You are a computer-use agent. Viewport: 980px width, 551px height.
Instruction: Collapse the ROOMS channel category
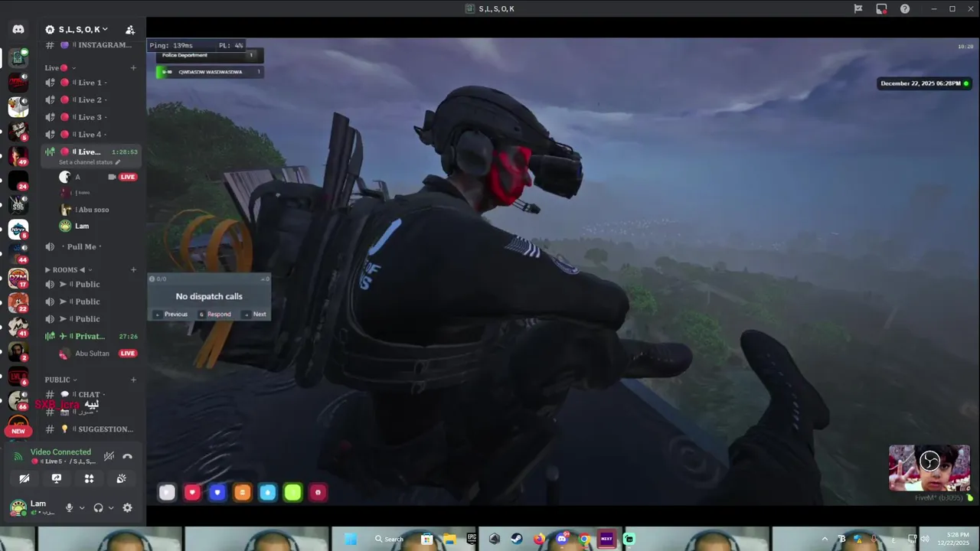coord(69,269)
